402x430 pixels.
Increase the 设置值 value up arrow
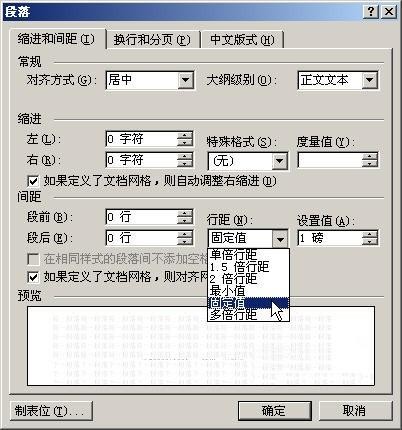370,234
